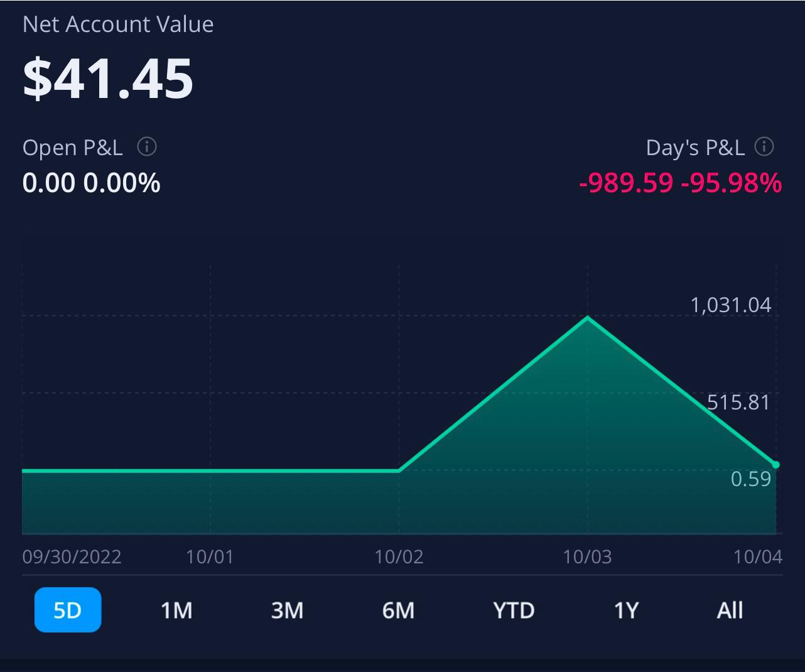Image resolution: width=805 pixels, height=672 pixels.
Task: Switch chart to 3M range
Action: (287, 610)
